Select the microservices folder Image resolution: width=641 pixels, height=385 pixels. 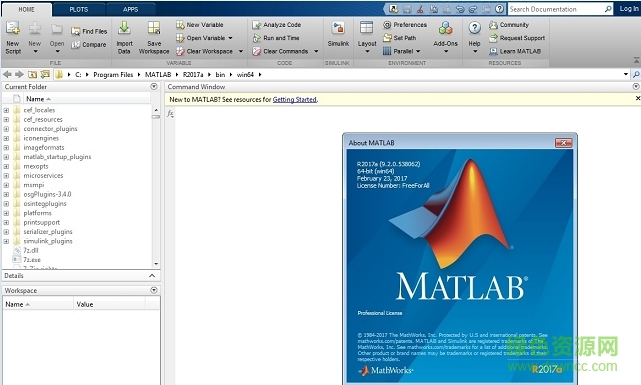click(x=43, y=176)
